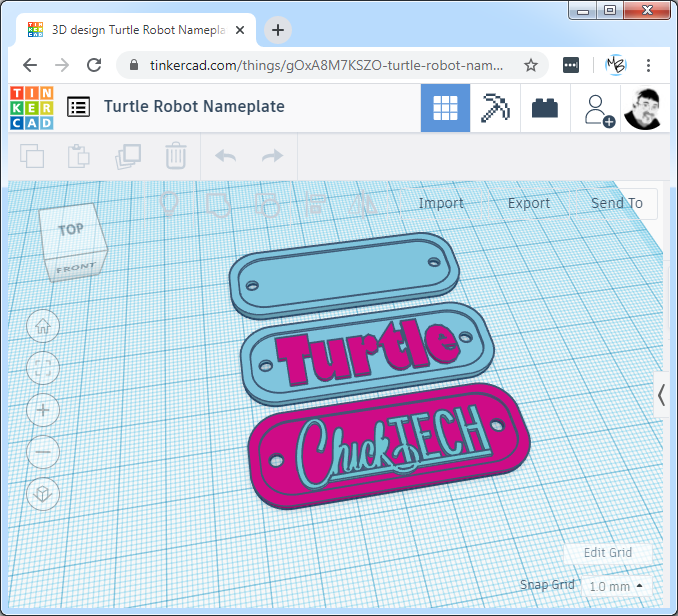The height and width of the screenshot is (616, 678).
Task: Switch to 3D design grid view
Action: point(445,108)
